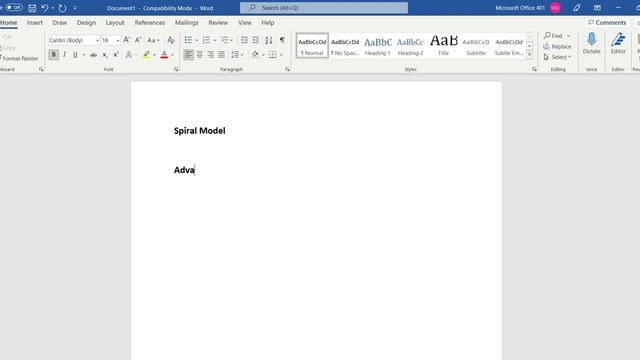Switch to the Review tab
The width and height of the screenshot is (640, 360).
[218, 23]
